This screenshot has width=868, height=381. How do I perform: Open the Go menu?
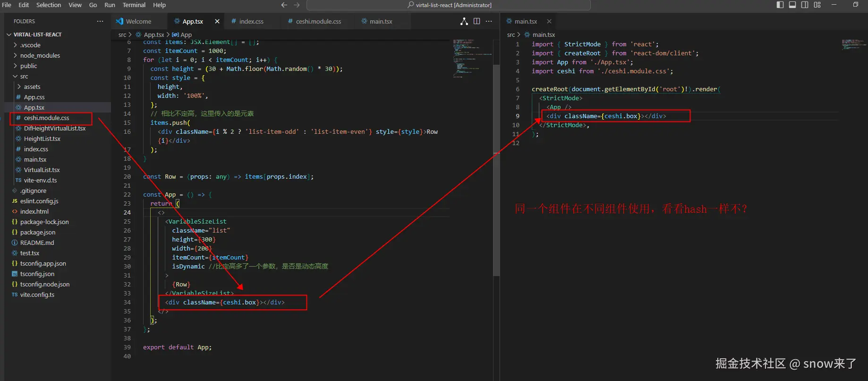click(93, 5)
